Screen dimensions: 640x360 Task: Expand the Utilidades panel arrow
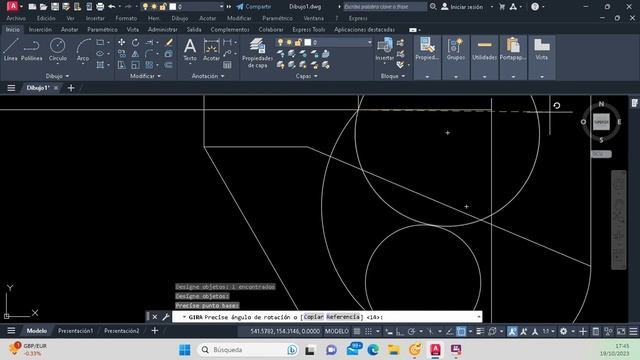(484, 76)
